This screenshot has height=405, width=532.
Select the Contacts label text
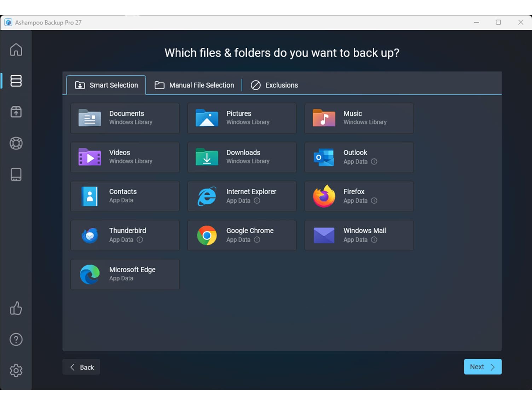click(x=123, y=191)
